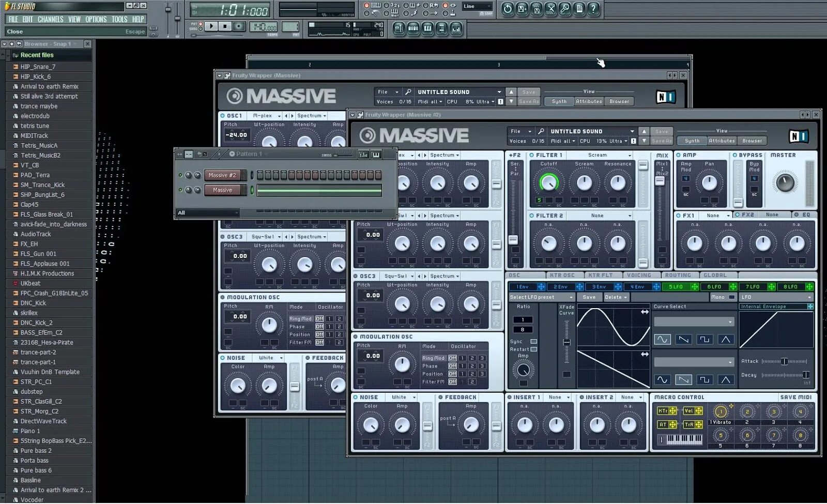Click the Native Instruments logo in Massive #2
The height and width of the screenshot is (504, 827).
(x=799, y=136)
